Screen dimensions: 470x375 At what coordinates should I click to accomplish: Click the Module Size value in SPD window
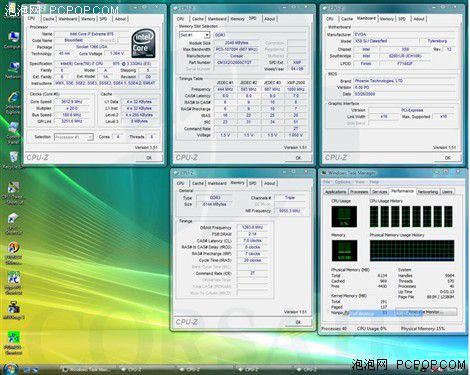(x=236, y=43)
